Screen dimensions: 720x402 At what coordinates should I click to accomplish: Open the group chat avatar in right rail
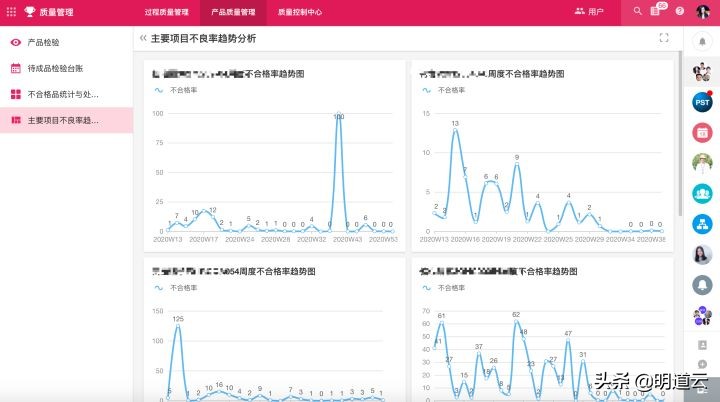(702, 72)
